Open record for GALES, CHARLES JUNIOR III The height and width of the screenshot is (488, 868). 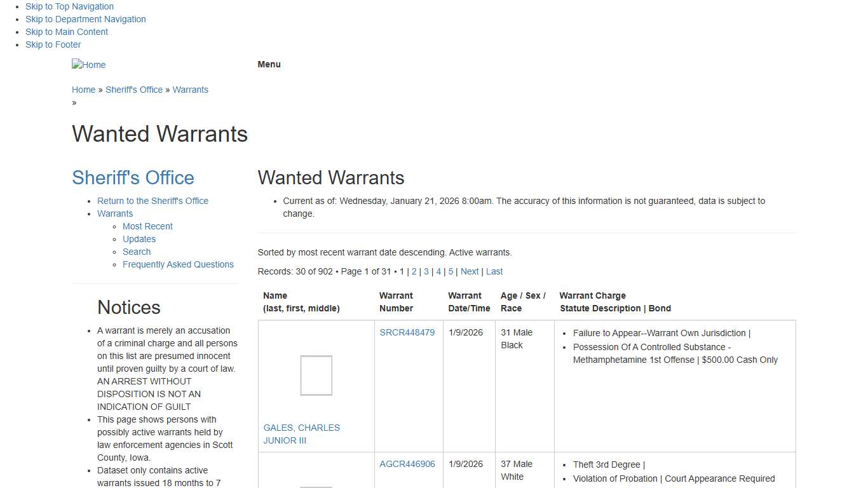[301, 434]
